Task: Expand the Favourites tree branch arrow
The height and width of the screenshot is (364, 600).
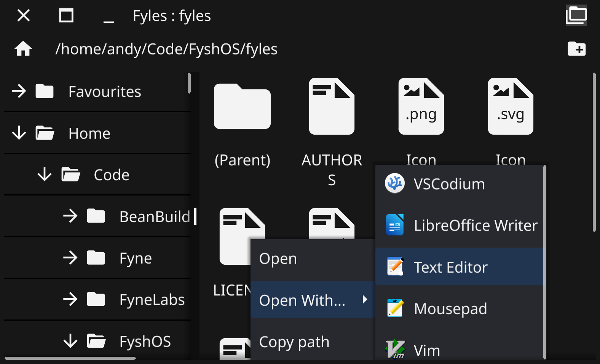Action: point(19,91)
